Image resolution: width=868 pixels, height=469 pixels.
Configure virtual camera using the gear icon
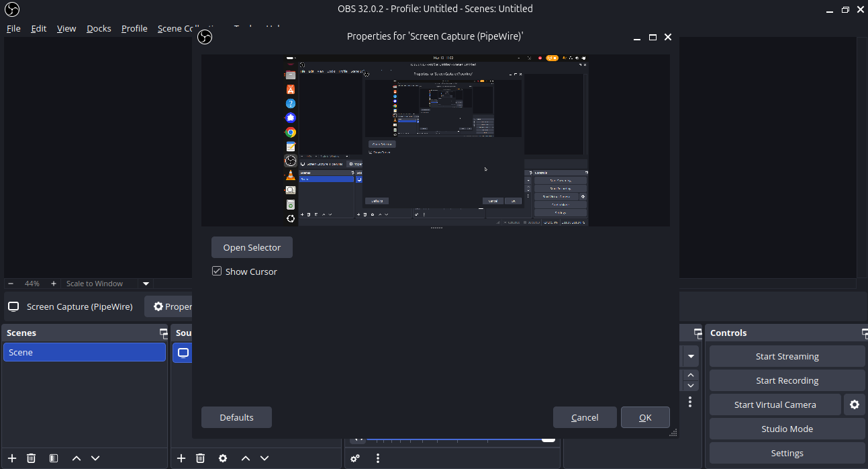854,404
